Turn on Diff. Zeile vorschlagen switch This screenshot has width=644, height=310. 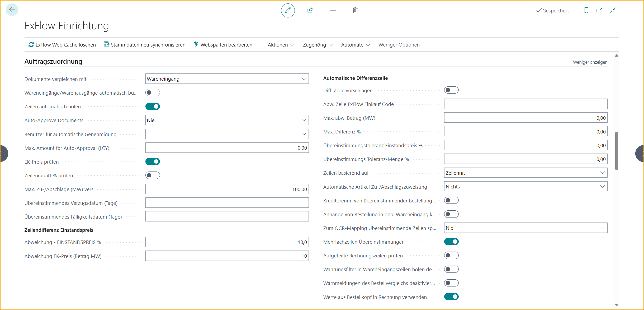[x=451, y=90]
